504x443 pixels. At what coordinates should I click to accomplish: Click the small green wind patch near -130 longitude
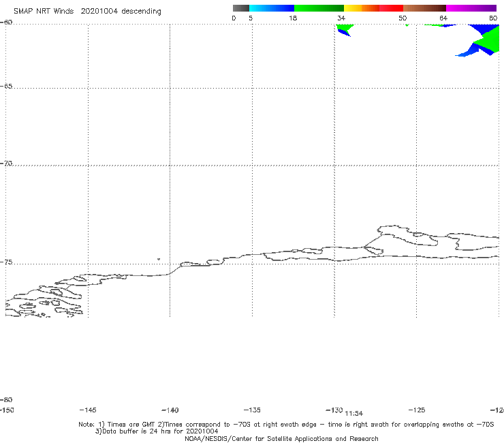[345, 27]
